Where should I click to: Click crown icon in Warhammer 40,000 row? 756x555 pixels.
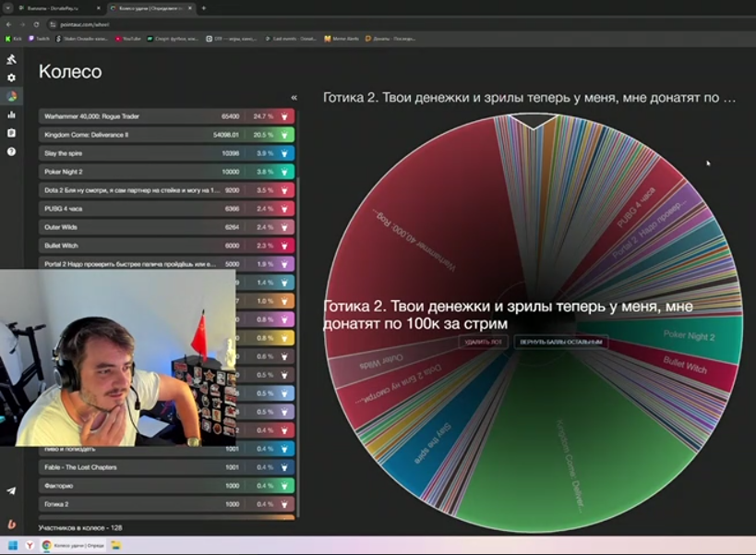284,116
